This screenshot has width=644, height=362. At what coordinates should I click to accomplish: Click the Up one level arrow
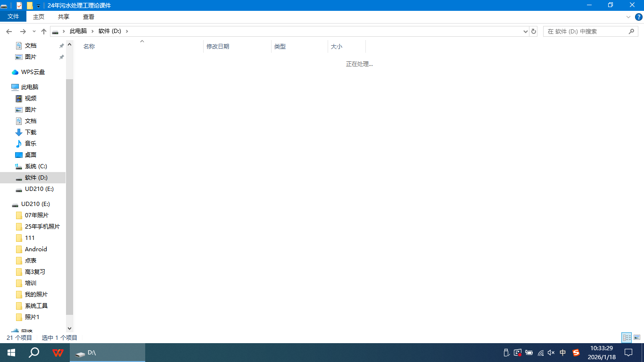coord(44,32)
